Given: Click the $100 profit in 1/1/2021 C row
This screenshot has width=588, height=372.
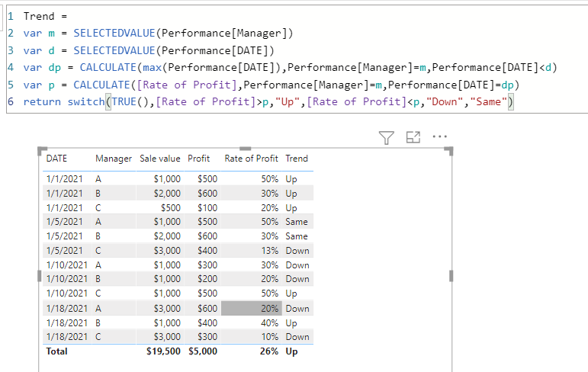Looking at the screenshot, I should pos(207,208).
